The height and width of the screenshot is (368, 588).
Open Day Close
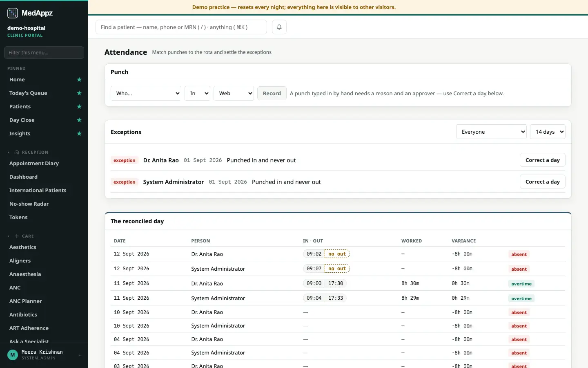[22, 120]
